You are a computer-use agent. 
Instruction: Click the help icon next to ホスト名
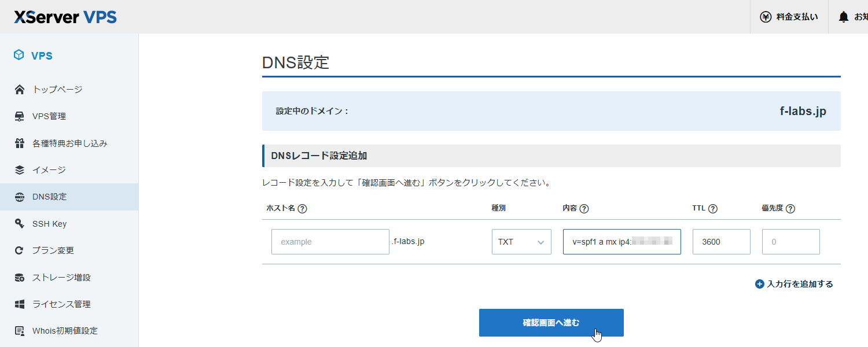[x=302, y=209]
